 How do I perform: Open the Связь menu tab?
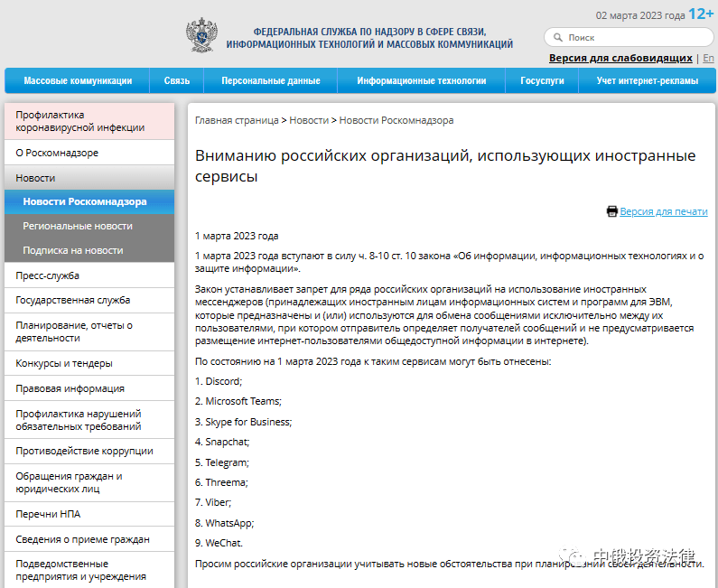click(x=177, y=80)
